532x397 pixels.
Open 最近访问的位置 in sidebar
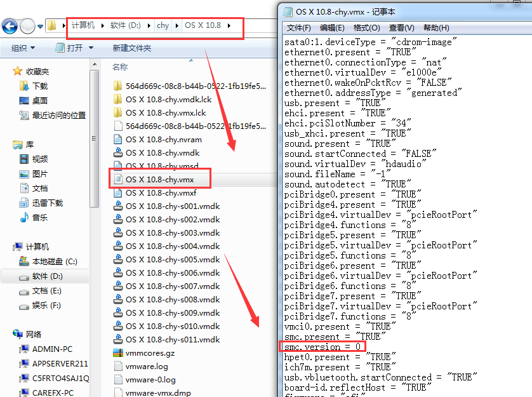click(x=53, y=115)
